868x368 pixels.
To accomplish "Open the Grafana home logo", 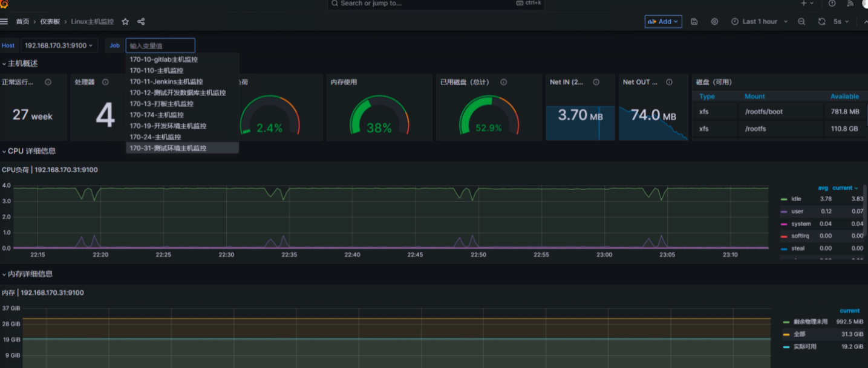I will [x=4, y=4].
